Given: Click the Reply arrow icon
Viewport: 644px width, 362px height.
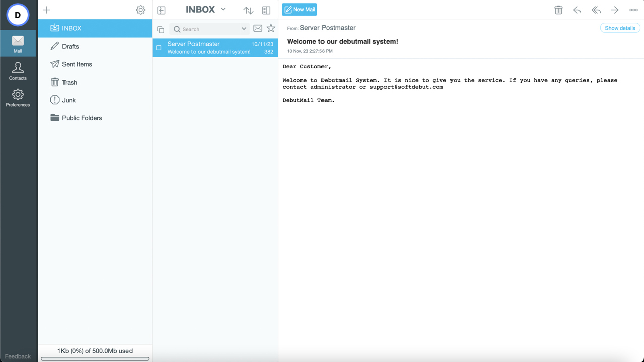Looking at the screenshot, I should 577,10.
